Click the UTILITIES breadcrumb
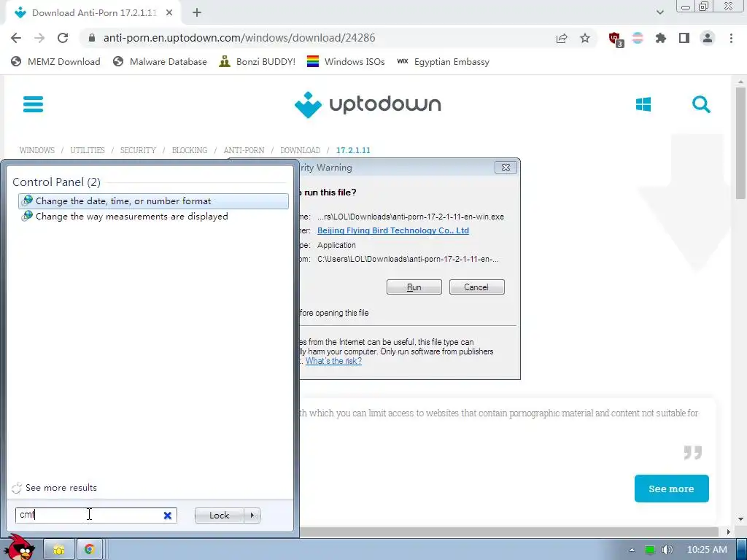747x560 pixels. 88,150
